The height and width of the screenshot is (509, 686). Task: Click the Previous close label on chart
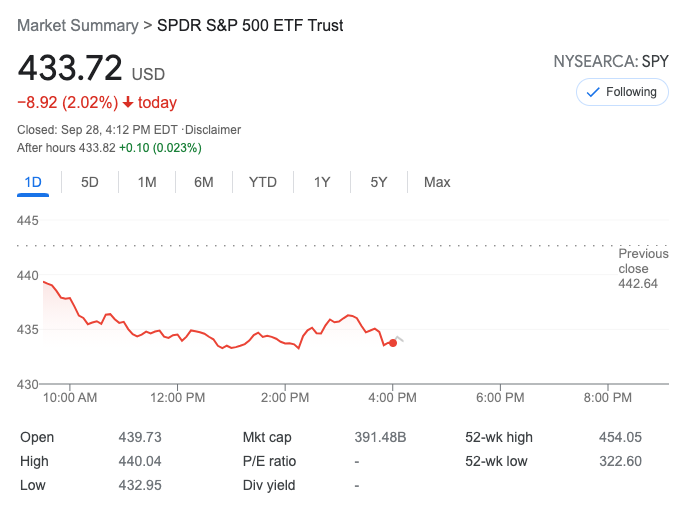pos(642,261)
